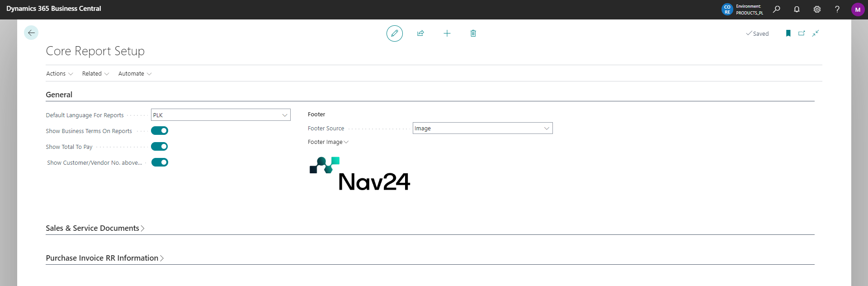This screenshot has width=868, height=286.
Task: Toggle Show Total To Pay switch
Action: (160, 147)
